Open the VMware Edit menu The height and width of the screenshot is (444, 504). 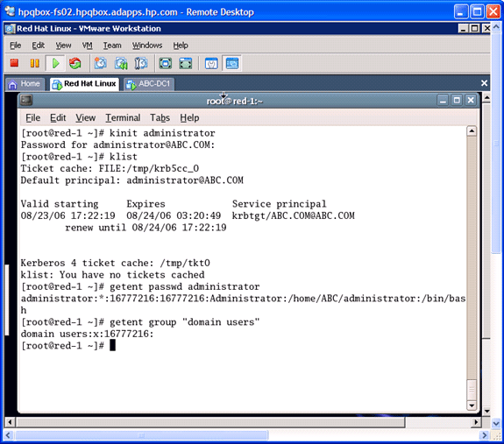(39, 46)
